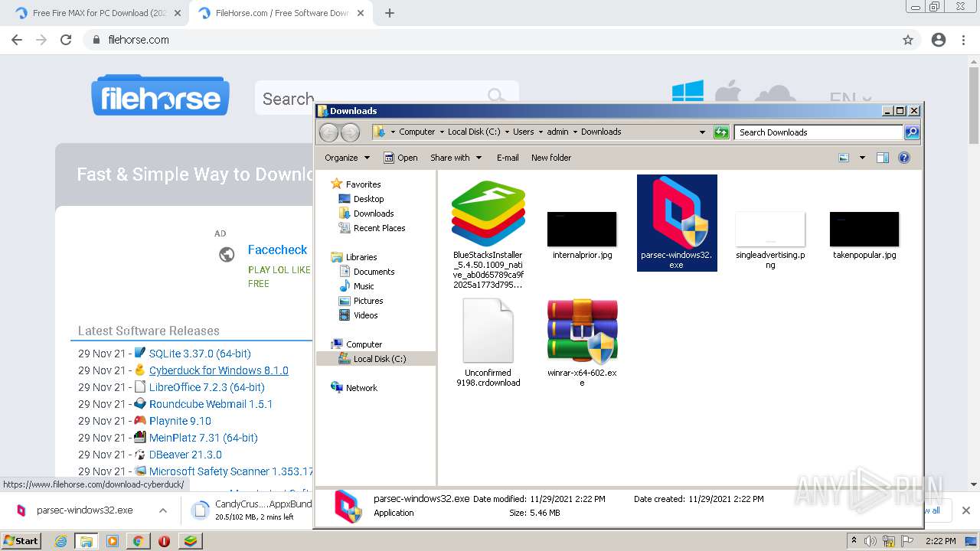Image resolution: width=980 pixels, height=551 pixels.
Task: Open the Chrome profile icon
Action: pyautogui.click(x=939, y=40)
